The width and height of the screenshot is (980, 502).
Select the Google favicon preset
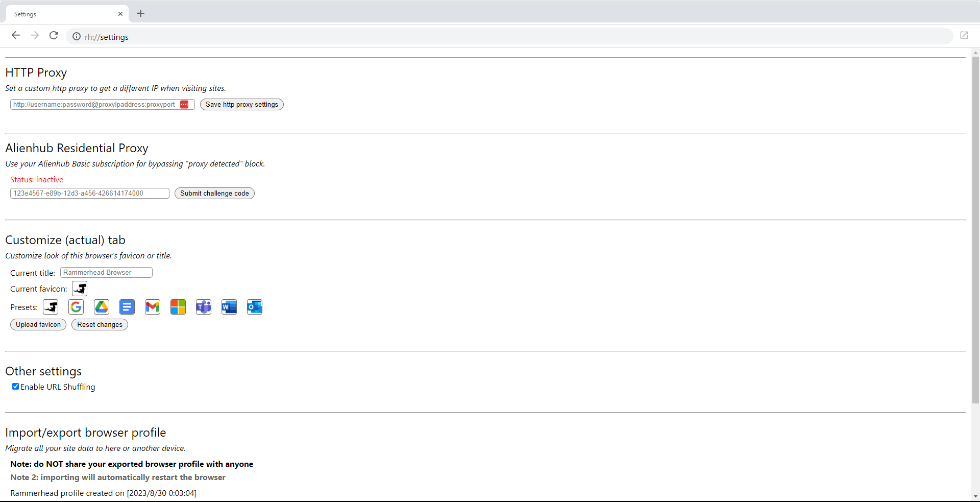click(76, 307)
